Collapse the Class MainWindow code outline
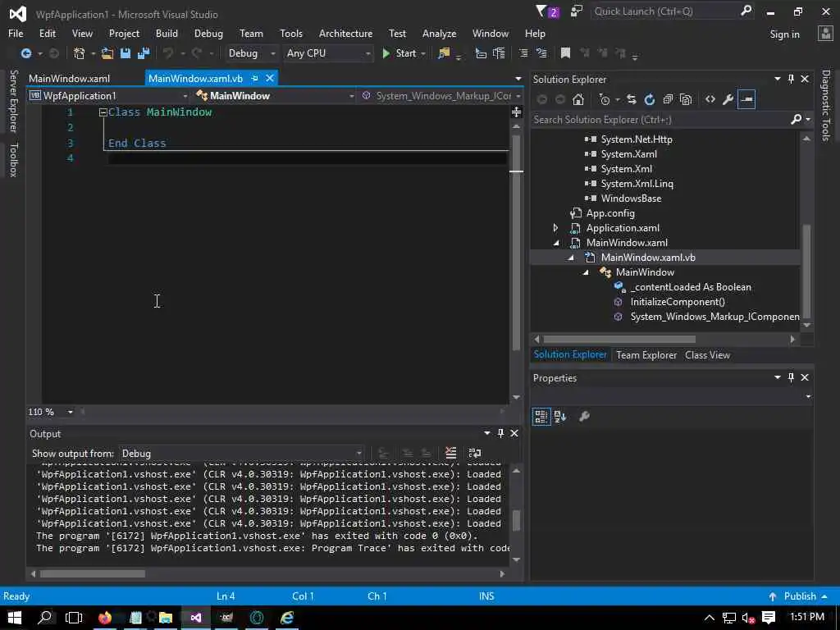The image size is (840, 630). (x=103, y=112)
